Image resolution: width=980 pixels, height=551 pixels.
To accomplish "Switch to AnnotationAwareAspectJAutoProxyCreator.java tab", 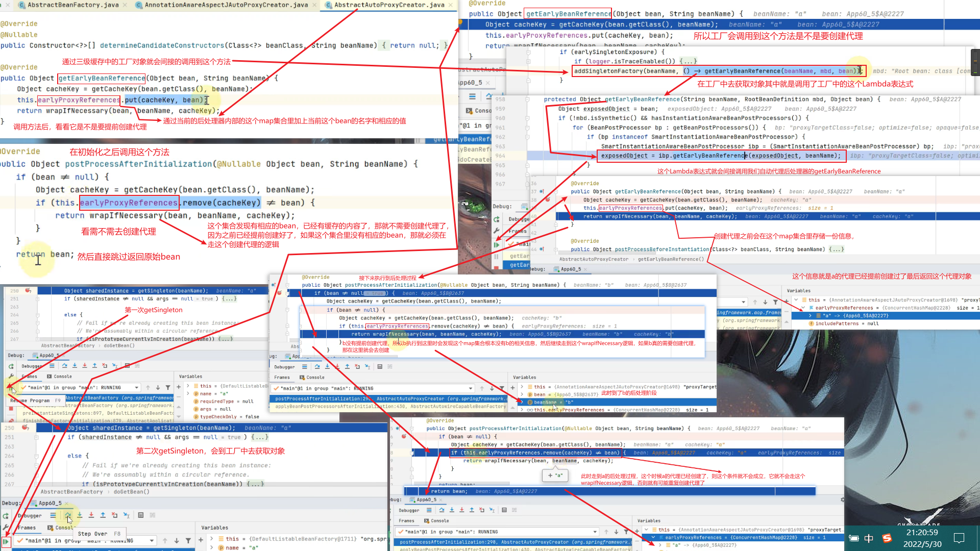I will [x=226, y=5].
